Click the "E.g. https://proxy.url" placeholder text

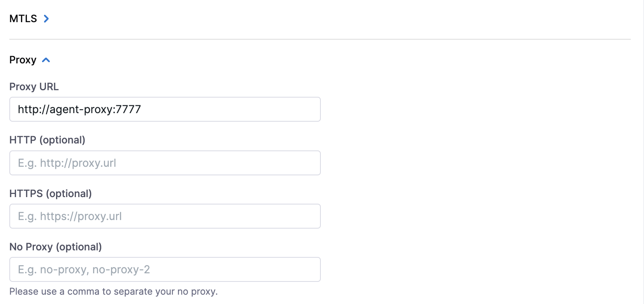[70, 216]
